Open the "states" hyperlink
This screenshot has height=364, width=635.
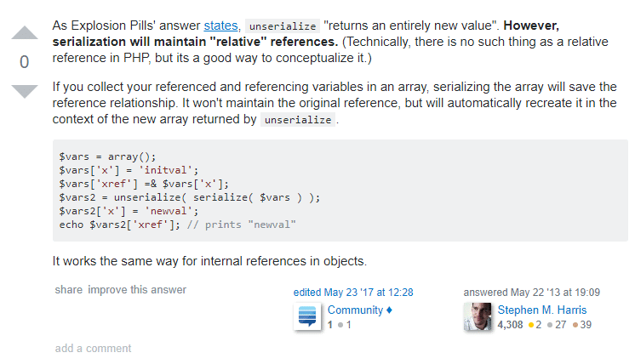tap(220, 26)
